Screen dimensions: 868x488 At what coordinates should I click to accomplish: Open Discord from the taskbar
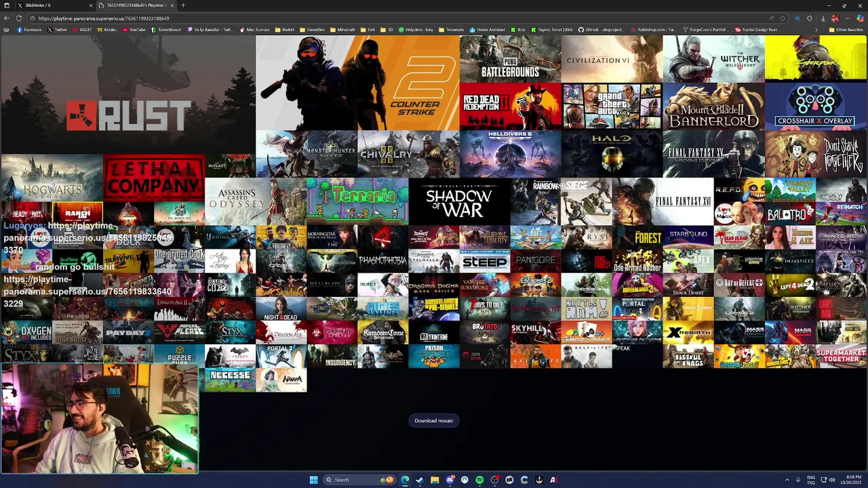450,480
